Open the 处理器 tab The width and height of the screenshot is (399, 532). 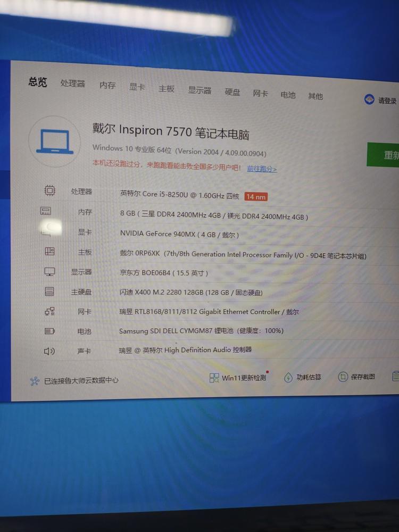(x=73, y=84)
